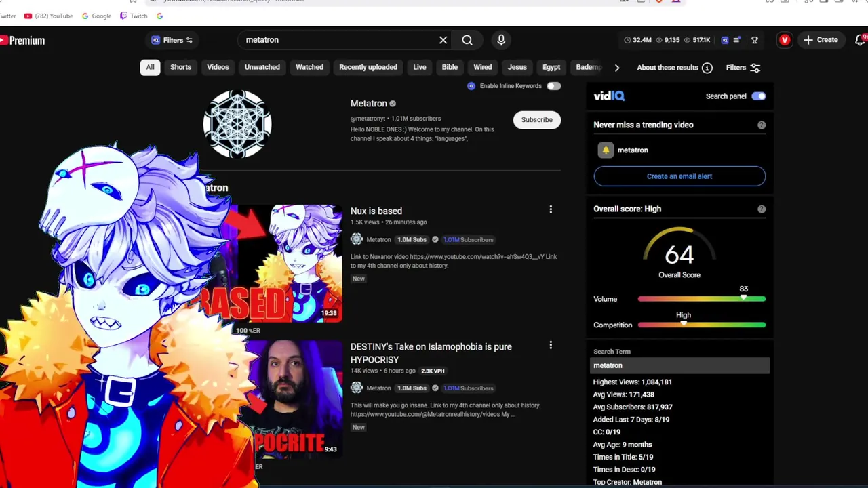Open the Google bookmark
The height and width of the screenshot is (488, 868).
pyautogui.click(x=96, y=16)
